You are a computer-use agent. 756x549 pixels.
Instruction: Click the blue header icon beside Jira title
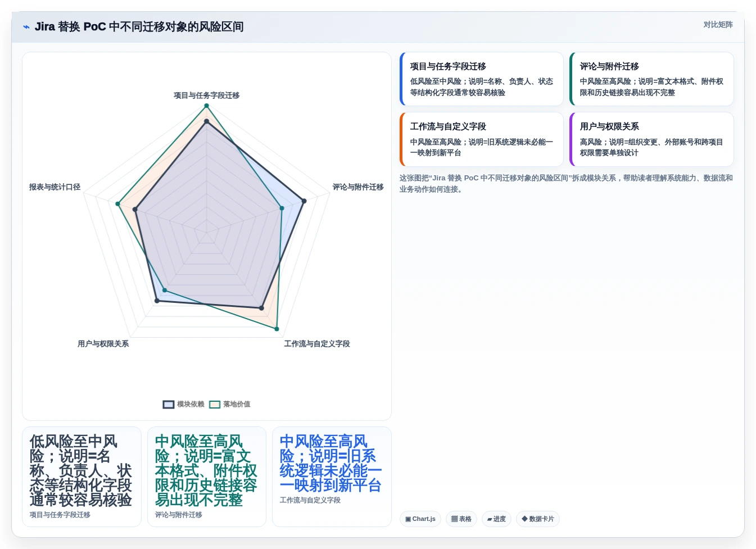click(26, 27)
